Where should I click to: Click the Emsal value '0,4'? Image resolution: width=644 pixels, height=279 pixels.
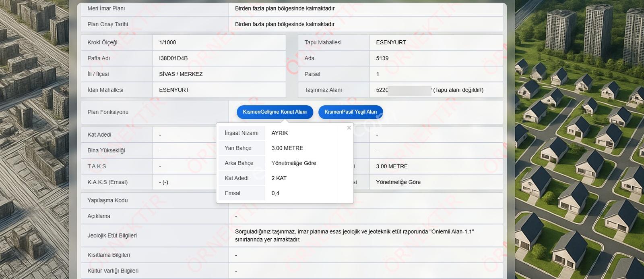point(275,193)
